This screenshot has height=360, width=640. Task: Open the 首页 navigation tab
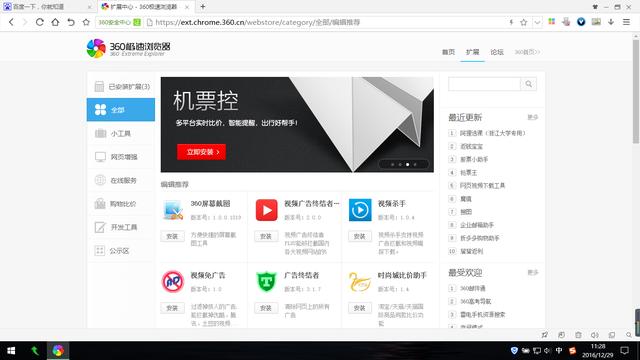click(x=448, y=52)
